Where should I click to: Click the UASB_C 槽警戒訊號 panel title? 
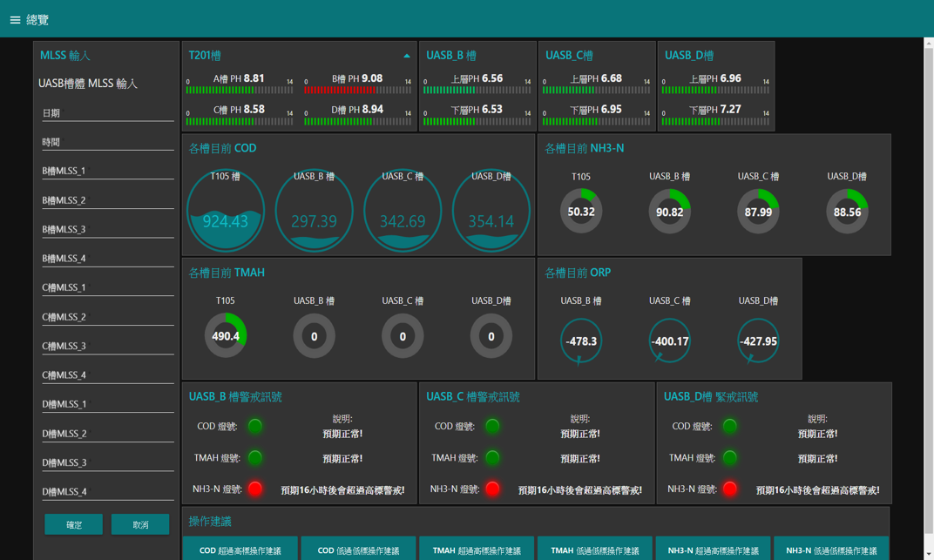point(473,397)
